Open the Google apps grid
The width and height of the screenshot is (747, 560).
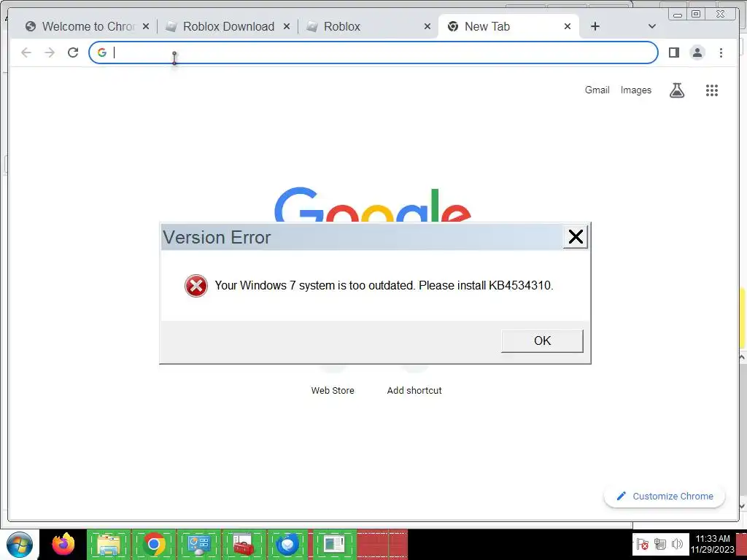pos(712,90)
